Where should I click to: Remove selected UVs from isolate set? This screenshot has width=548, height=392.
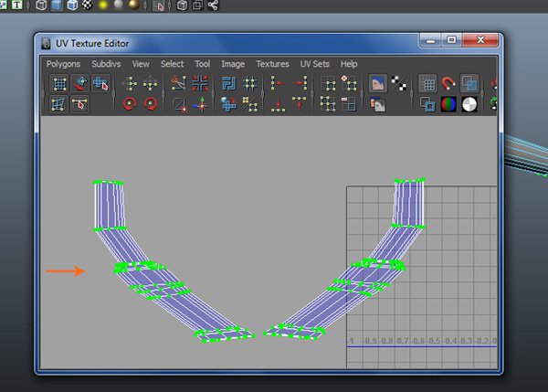[x=349, y=104]
